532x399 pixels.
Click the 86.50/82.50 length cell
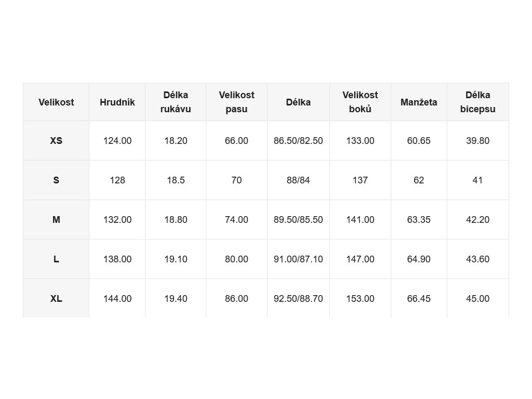(x=298, y=140)
